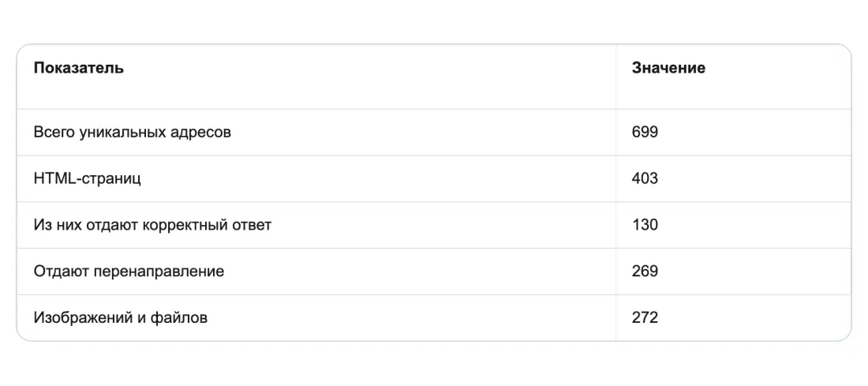Select the 'Отдают перенаправление' row label
Viewport: 868px width, 386px height.
coord(129,272)
